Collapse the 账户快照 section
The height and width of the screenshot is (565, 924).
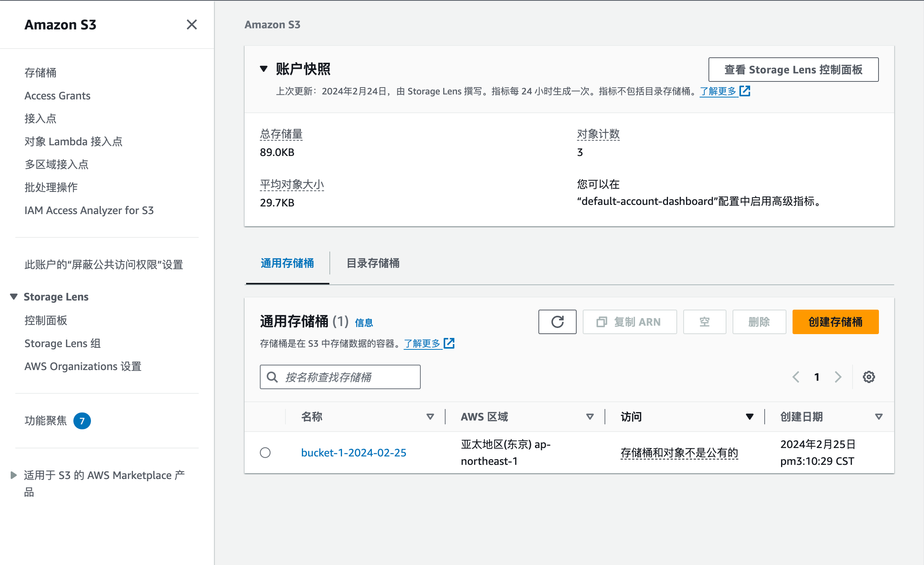coord(264,69)
